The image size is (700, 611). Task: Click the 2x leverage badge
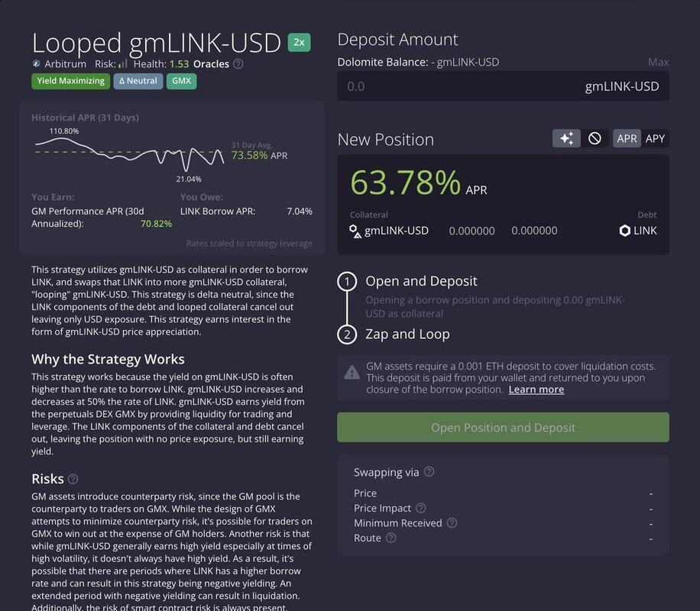pyautogui.click(x=299, y=43)
